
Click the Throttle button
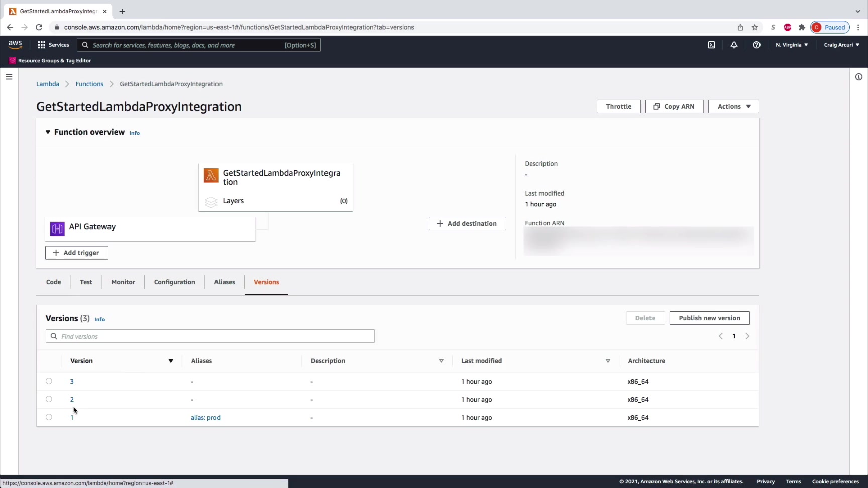coord(619,106)
